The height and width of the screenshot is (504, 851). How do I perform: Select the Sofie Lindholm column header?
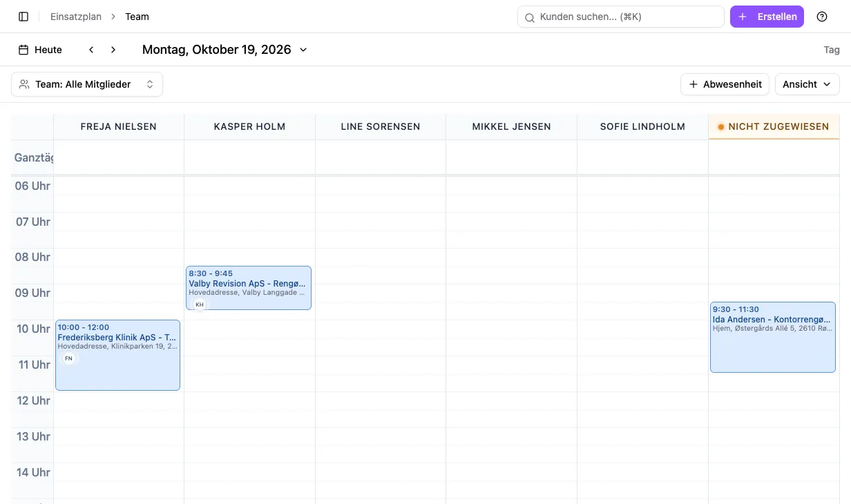[x=642, y=127]
